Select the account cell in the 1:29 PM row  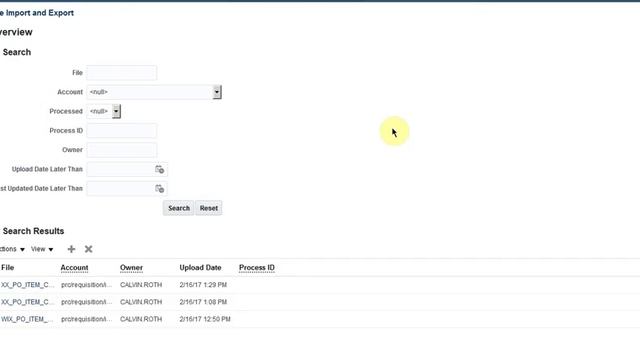pyautogui.click(x=87, y=285)
